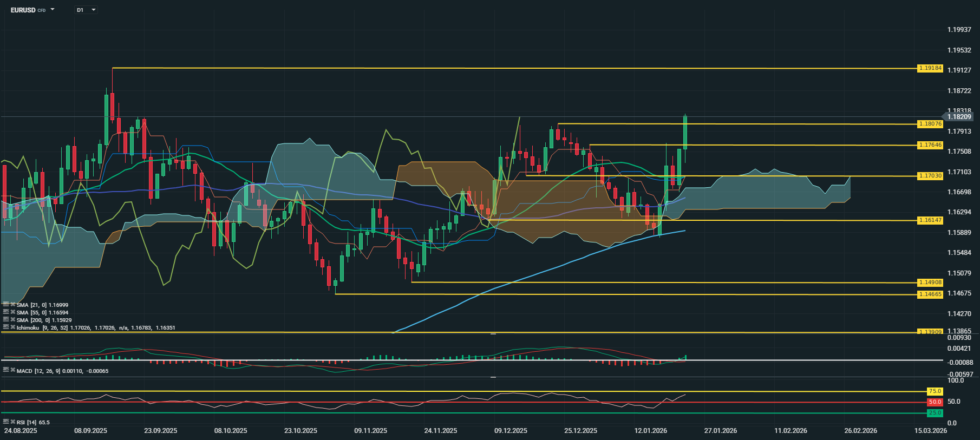Open the D1 timeframe dropdown
The height and width of the screenshot is (440, 980).
click(x=86, y=10)
